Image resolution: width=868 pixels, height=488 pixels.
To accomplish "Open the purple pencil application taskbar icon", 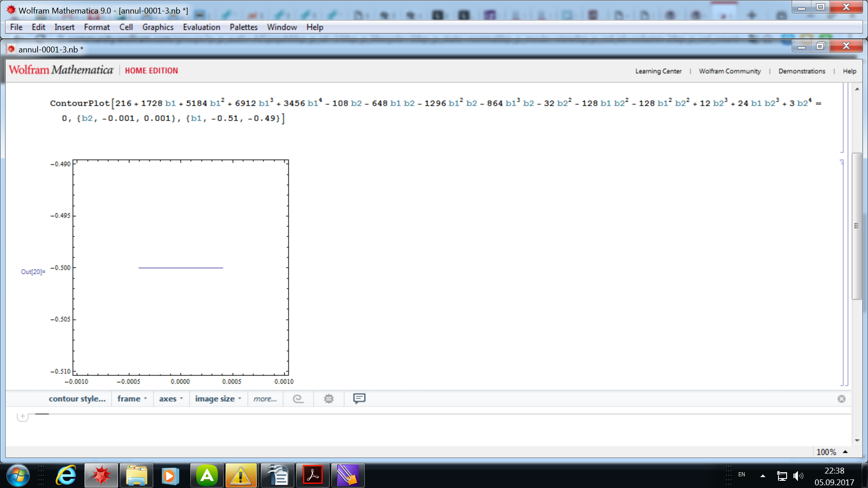I will pyautogui.click(x=348, y=476).
